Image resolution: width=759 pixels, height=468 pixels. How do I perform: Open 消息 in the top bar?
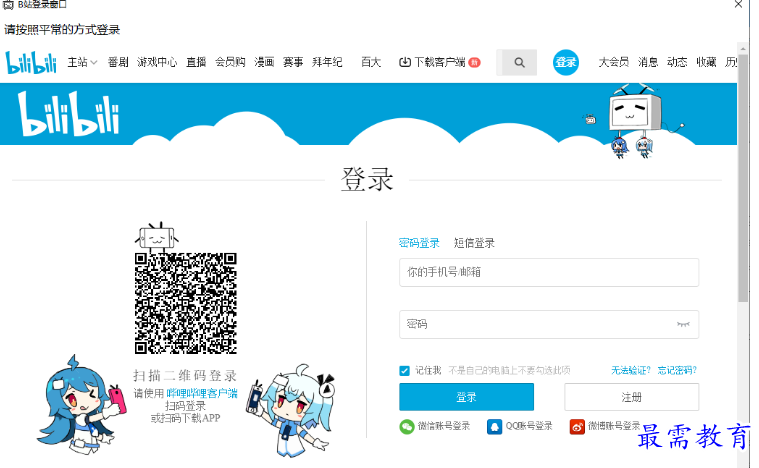click(648, 62)
